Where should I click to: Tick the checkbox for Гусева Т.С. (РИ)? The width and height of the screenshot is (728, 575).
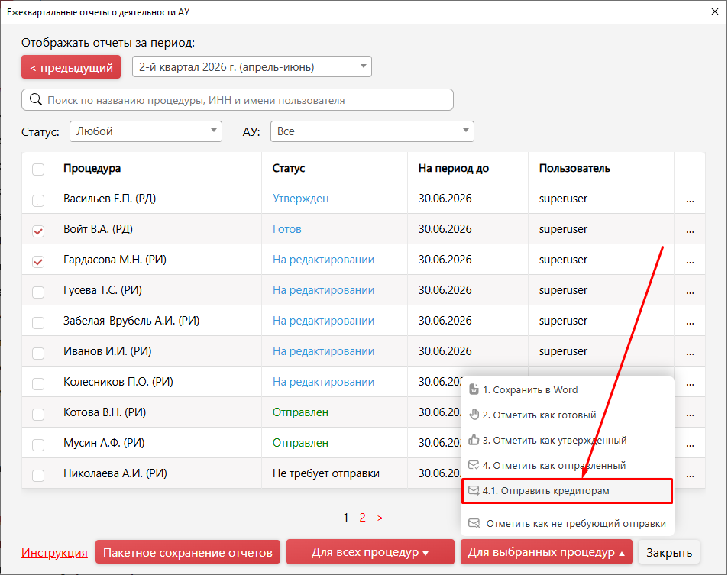[38, 292]
